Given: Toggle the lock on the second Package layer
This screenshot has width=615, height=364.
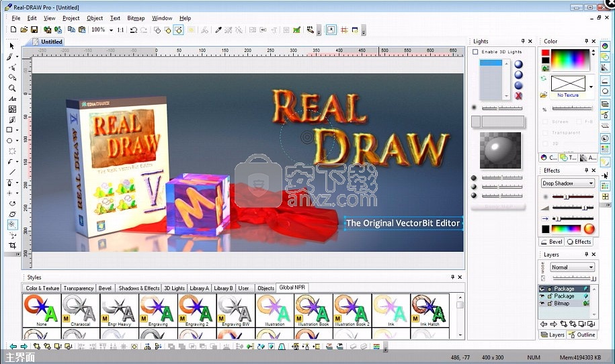Looking at the screenshot, I should [x=550, y=296].
